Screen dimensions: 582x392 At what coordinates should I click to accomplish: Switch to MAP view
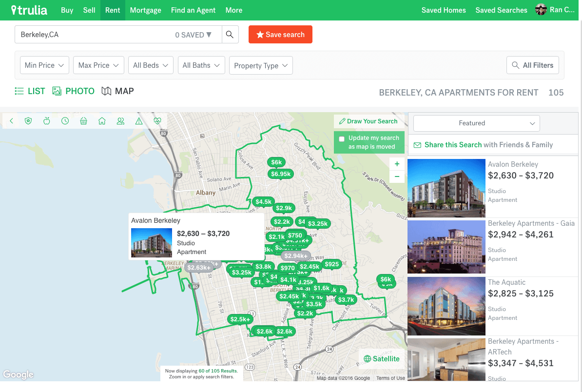(x=117, y=91)
